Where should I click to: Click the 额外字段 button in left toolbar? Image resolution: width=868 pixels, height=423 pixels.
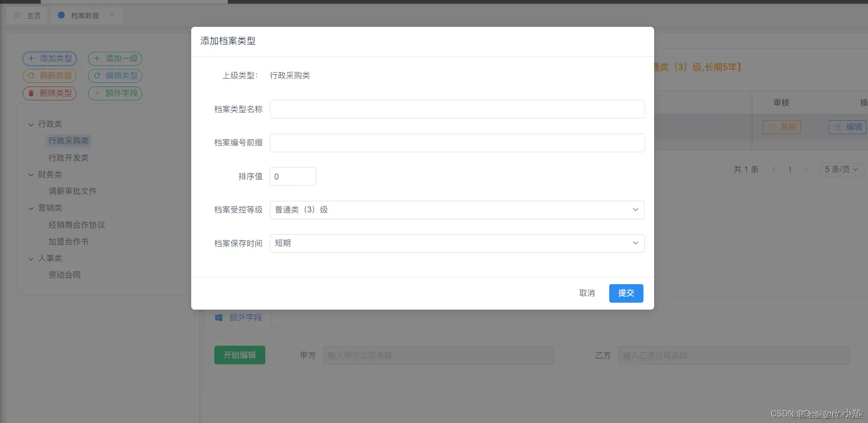pyautogui.click(x=115, y=93)
